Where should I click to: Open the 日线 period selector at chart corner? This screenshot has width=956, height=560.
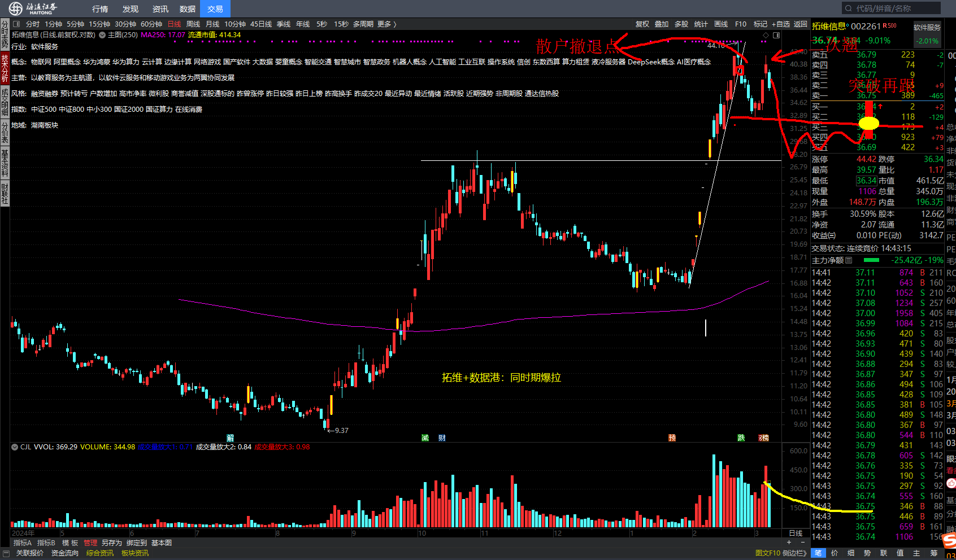tap(796, 533)
